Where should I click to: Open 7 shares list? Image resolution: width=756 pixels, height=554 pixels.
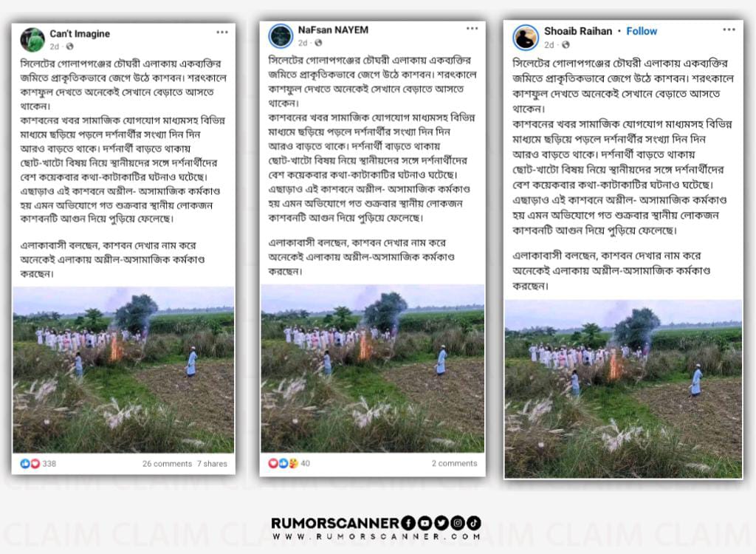[212, 464]
